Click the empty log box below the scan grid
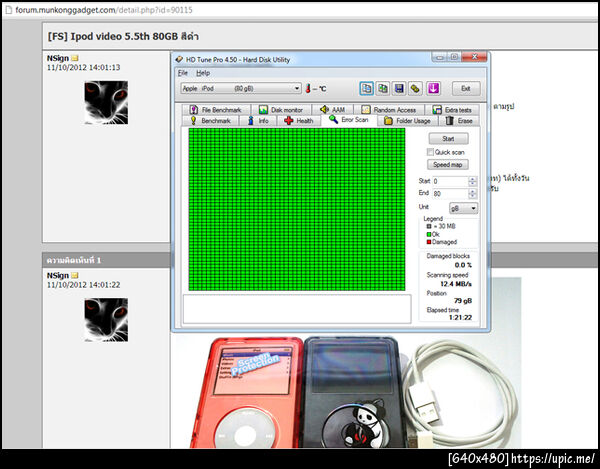The image size is (600, 469). click(x=297, y=309)
